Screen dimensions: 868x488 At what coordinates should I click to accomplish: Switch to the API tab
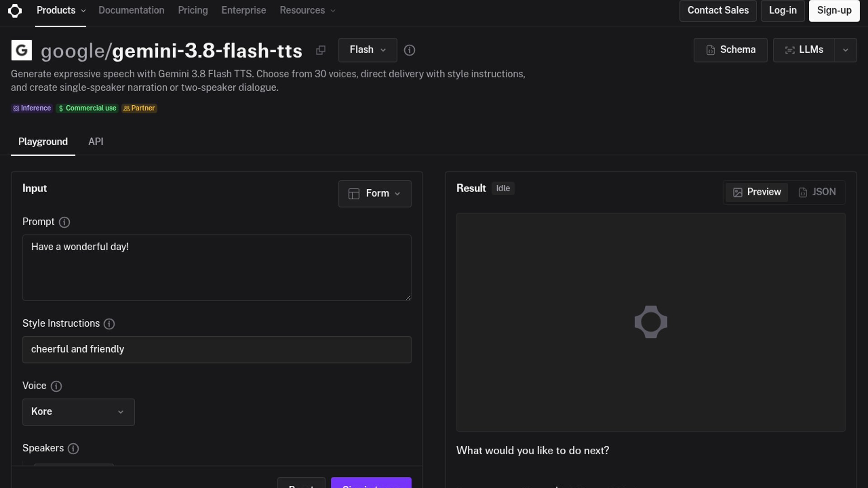click(96, 142)
